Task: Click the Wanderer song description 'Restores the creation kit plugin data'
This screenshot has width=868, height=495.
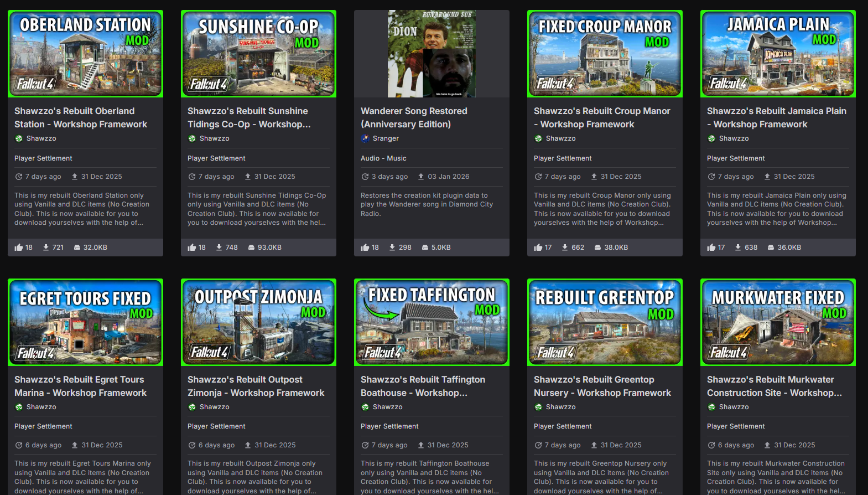Action: point(427,204)
